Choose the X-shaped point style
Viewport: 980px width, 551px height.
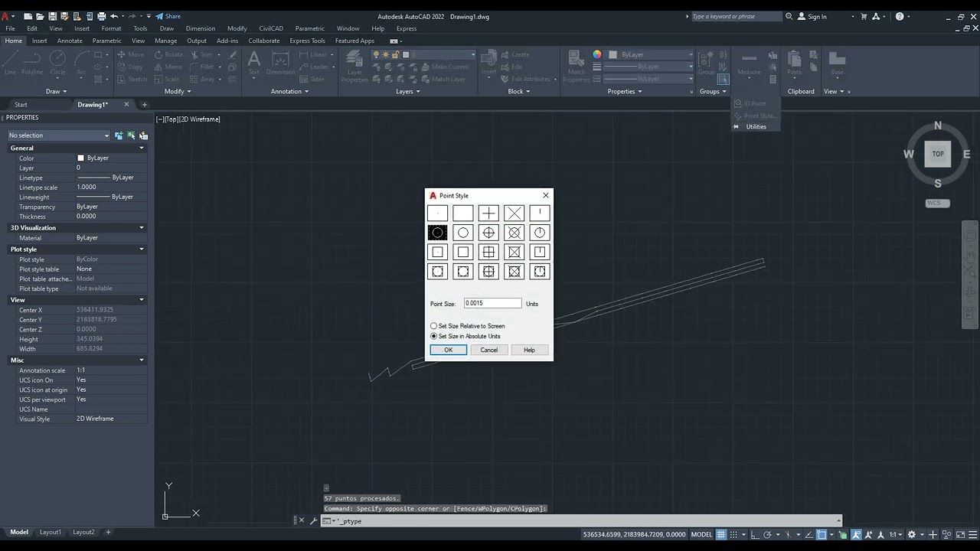514,214
